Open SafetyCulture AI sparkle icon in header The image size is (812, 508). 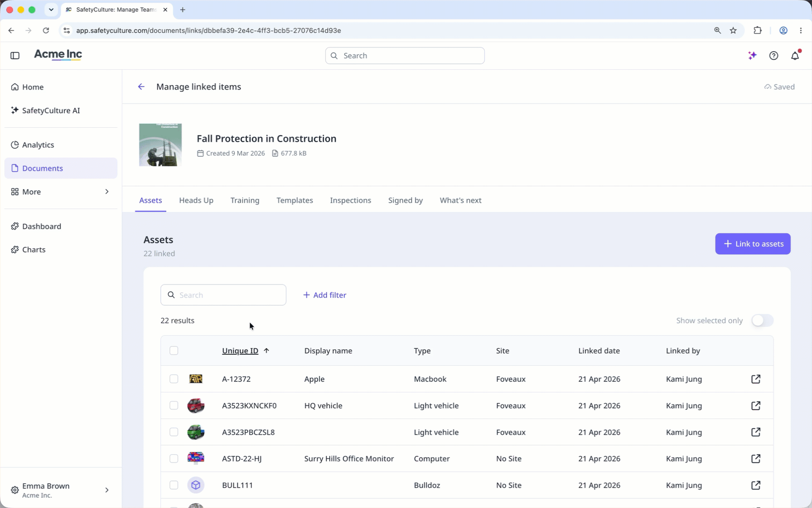pos(752,56)
